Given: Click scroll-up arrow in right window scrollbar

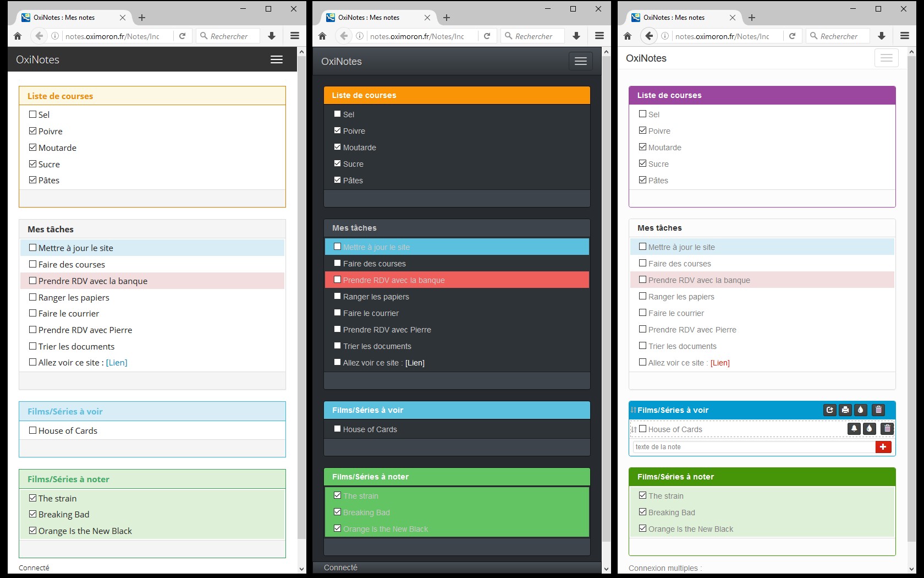Looking at the screenshot, I should (x=911, y=52).
